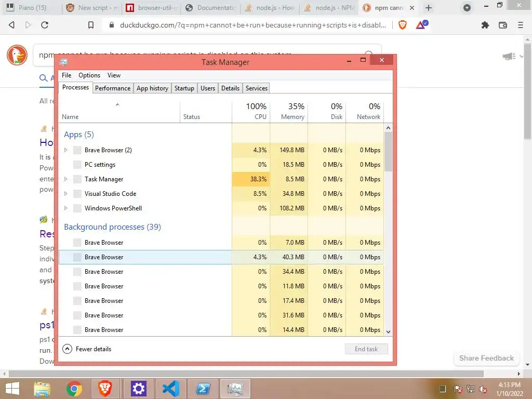Collapse to Fewer details
Viewport: 532px width, 399px height.
(87, 349)
